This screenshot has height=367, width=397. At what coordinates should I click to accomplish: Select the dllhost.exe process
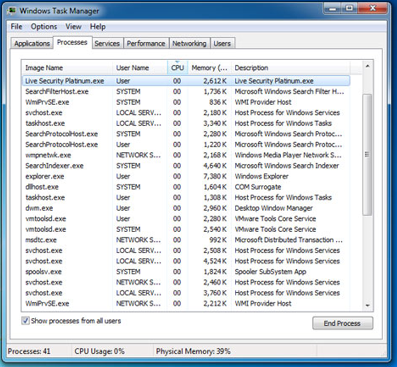(x=186, y=187)
